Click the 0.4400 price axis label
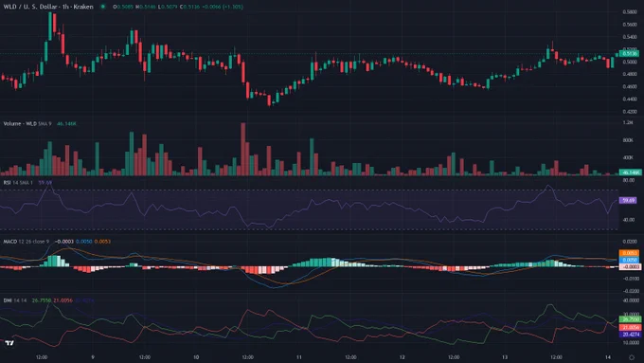 click(x=630, y=100)
